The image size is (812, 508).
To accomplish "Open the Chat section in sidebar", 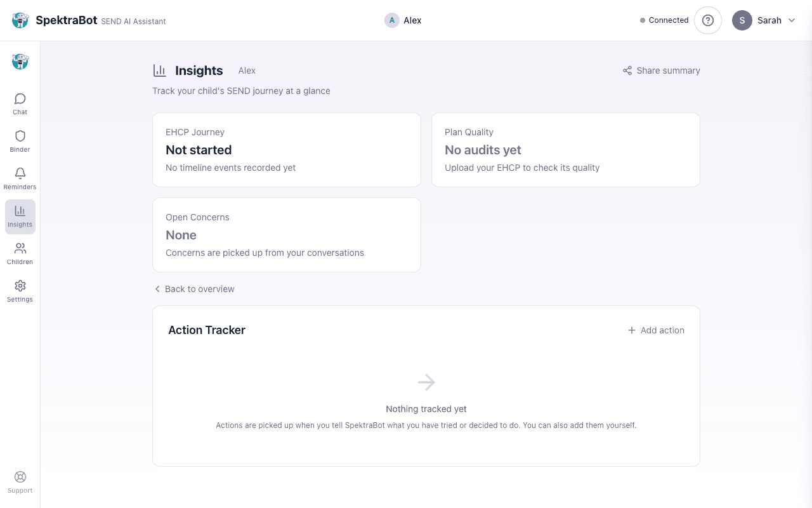I will point(20,103).
